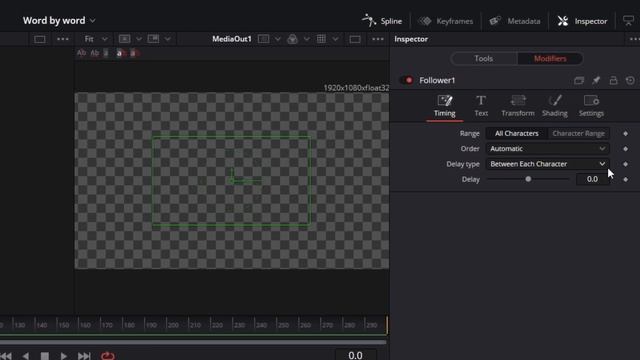Expand the color channel dropdown arrow

307,39
